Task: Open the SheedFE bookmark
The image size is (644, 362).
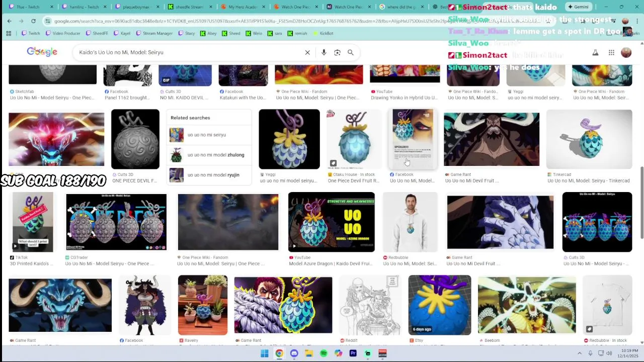Action: pyautogui.click(x=97, y=33)
